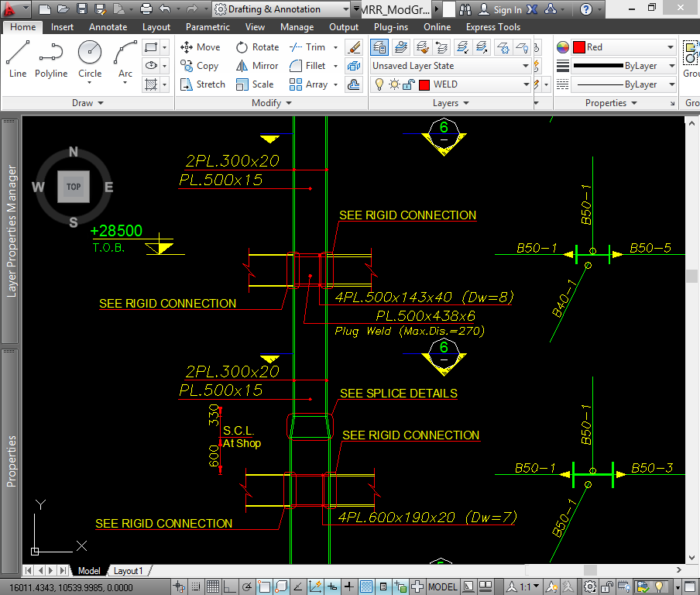
Task: Toggle the light bulb layer on/off icon
Action: pos(379,84)
